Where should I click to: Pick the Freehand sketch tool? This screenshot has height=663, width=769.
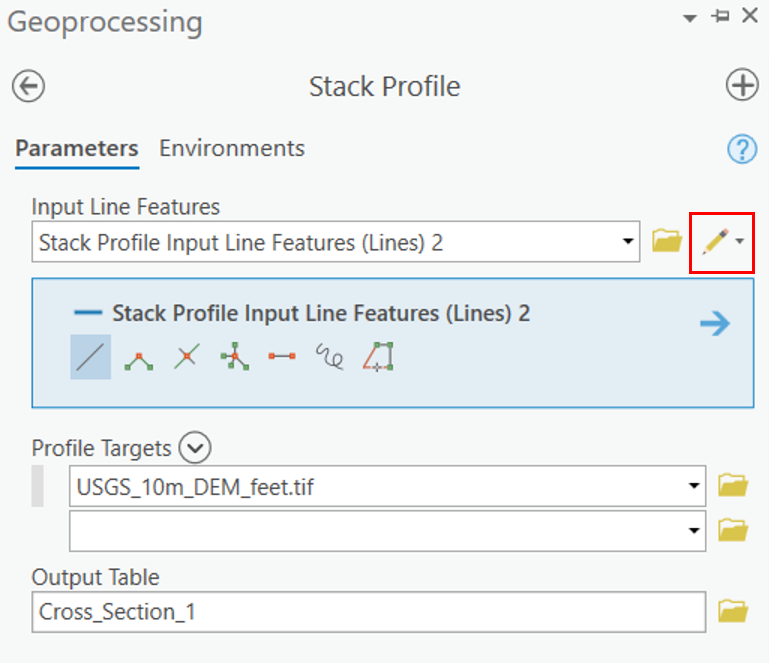coord(330,357)
